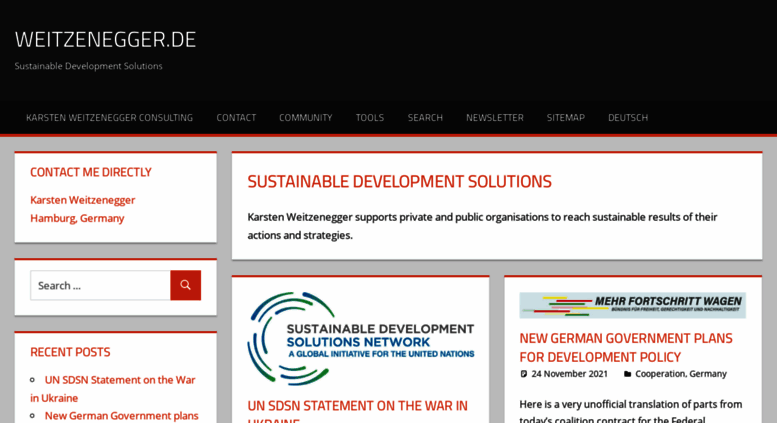Open the WEITZENEGGER.DE site title
The width and height of the screenshot is (777, 423).
point(105,40)
